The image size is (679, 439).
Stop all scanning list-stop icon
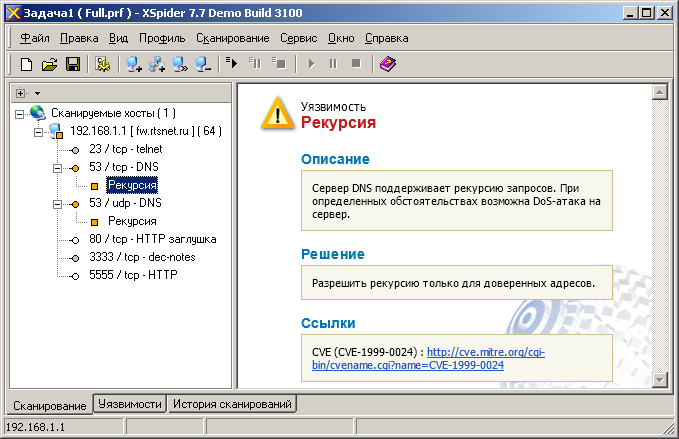tap(279, 64)
